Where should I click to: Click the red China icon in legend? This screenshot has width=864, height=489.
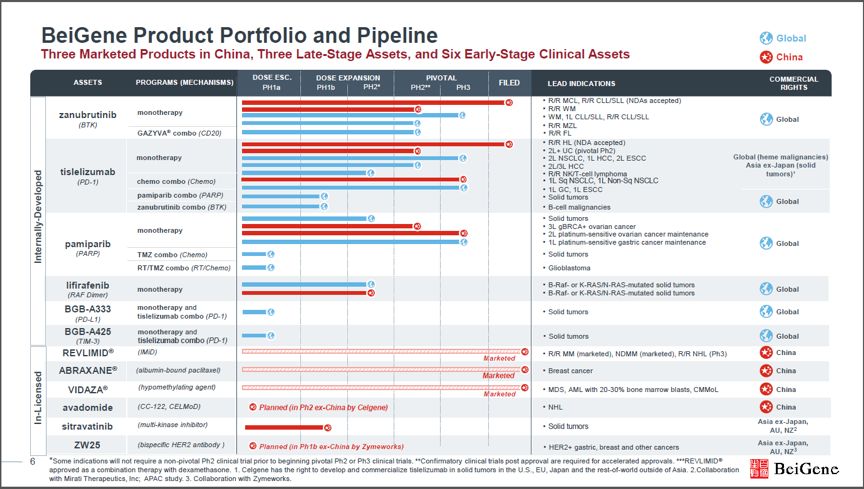coord(766,57)
